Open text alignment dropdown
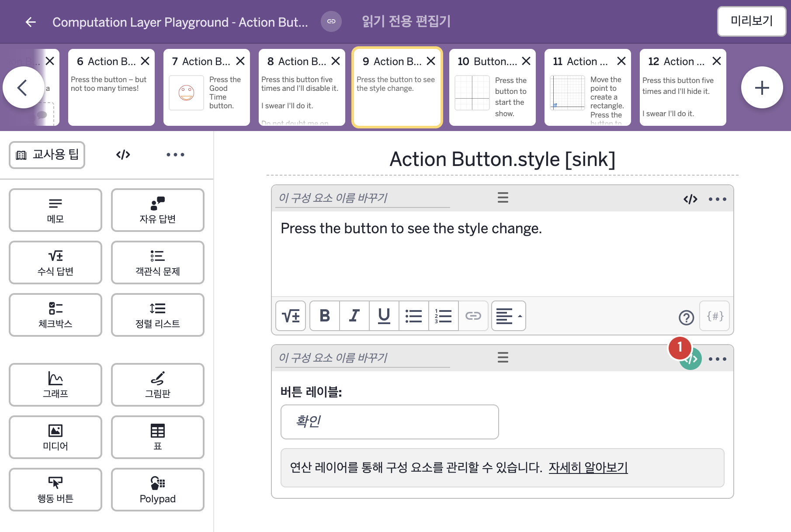The image size is (791, 532). pyautogui.click(x=509, y=316)
